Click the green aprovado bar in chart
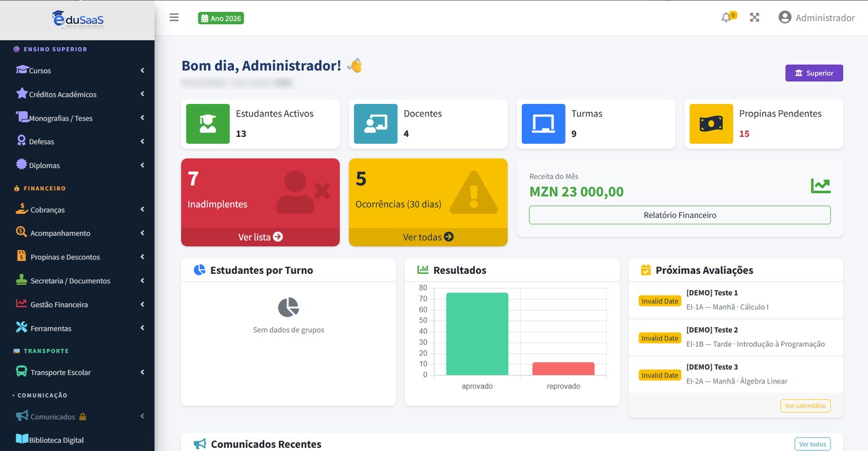 point(477,334)
